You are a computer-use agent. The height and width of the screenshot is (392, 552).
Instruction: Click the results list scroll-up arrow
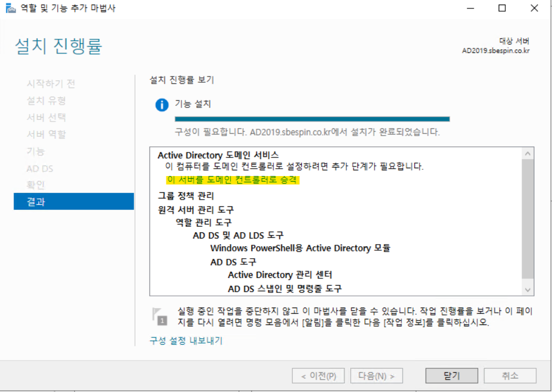(x=527, y=154)
